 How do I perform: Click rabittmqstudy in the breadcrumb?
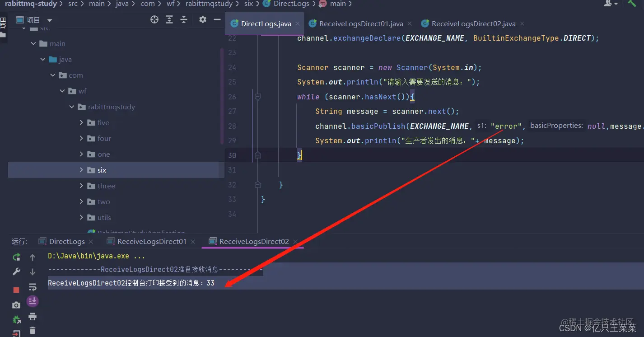pyautogui.click(x=209, y=4)
